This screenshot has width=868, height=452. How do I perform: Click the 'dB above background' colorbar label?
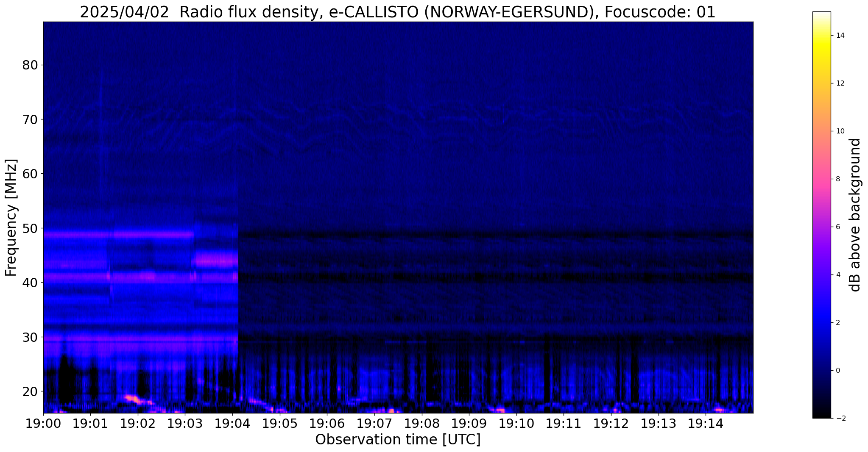pos(855,215)
